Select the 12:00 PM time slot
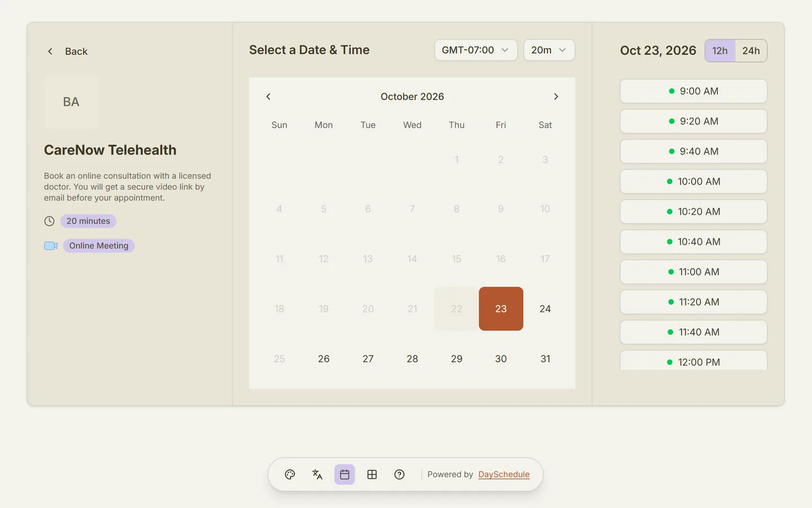Image resolution: width=812 pixels, height=508 pixels. point(694,361)
